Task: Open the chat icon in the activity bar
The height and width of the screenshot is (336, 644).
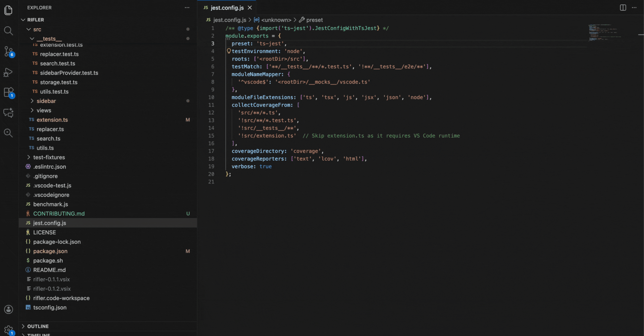Action: coord(8,113)
